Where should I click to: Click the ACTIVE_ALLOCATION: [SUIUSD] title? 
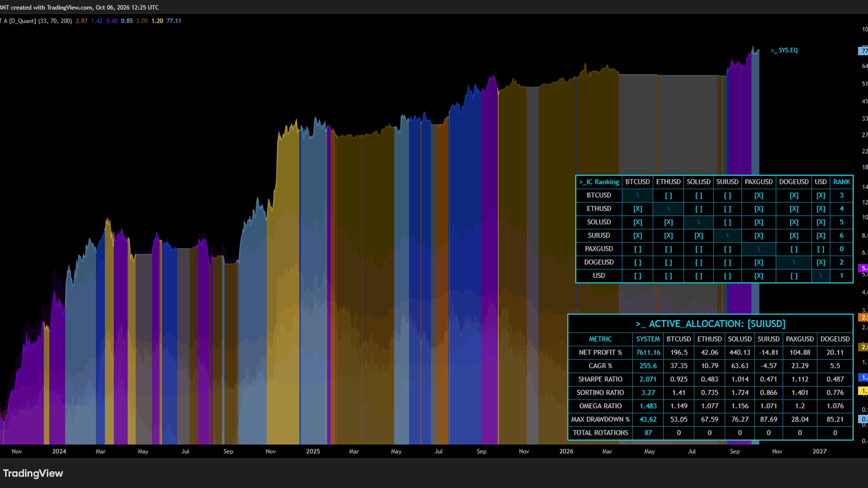[x=710, y=324]
